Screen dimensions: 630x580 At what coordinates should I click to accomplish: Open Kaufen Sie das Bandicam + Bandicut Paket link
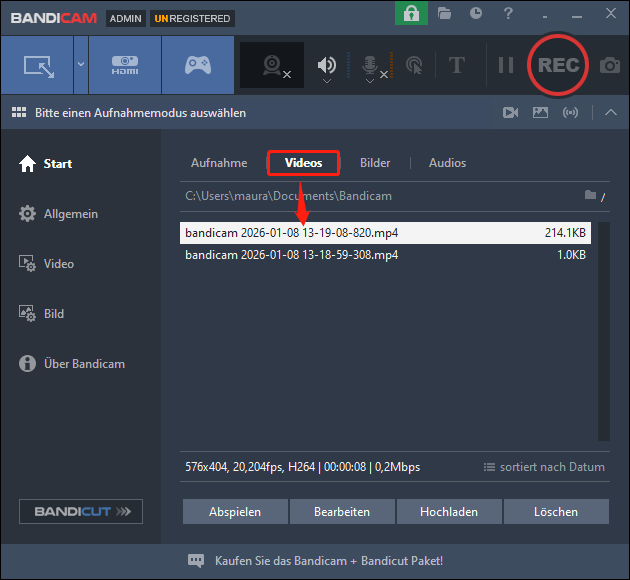(x=329, y=561)
